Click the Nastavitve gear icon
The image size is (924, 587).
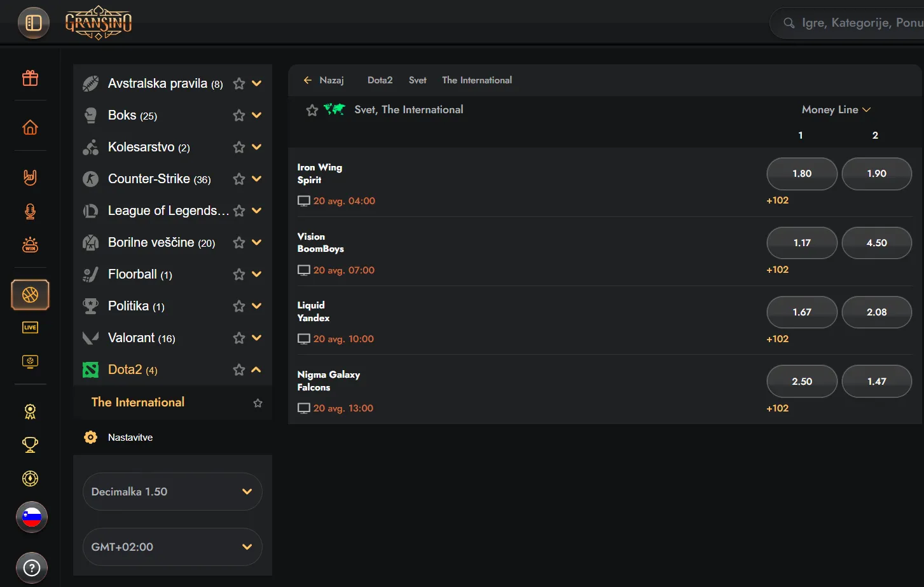(x=91, y=437)
